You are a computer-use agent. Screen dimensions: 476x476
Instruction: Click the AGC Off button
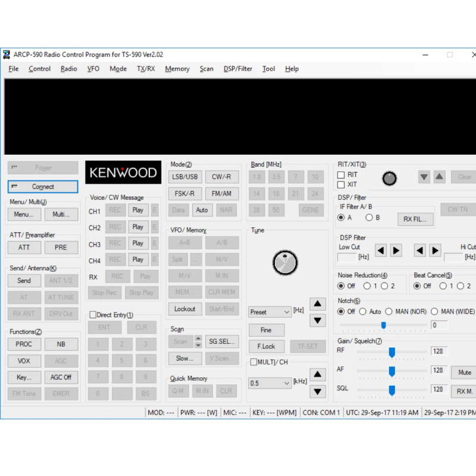tap(61, 377)
